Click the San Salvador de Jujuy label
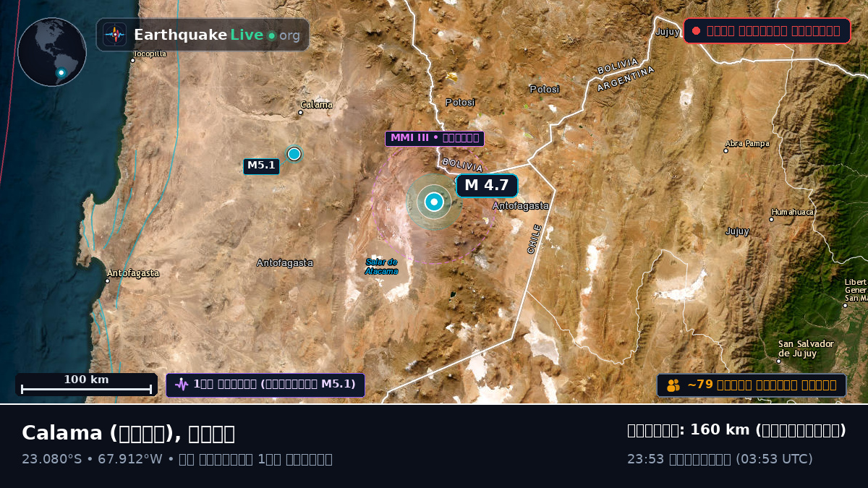 pos(806,348)
